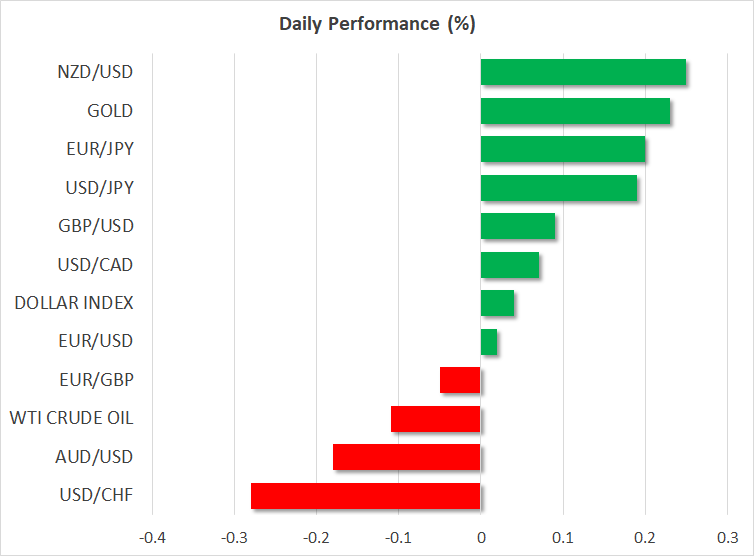Select the USD/CAD bar
The image size is (754, 556).
510,265
